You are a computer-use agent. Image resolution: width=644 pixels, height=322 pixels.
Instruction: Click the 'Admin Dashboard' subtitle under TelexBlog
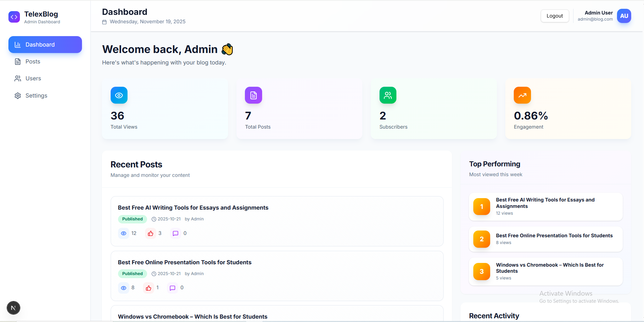[x=42, y=22]
